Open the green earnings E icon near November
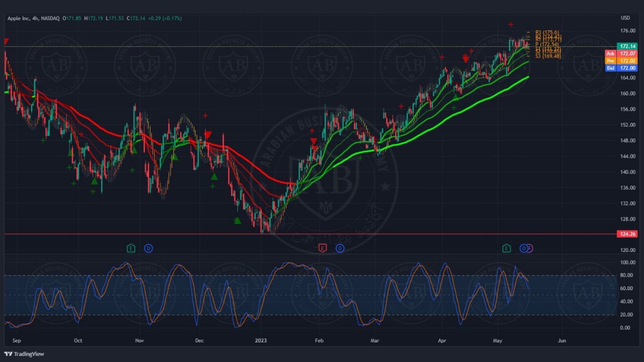This screenshot has height=362, width=644. [x=131, y=248]
